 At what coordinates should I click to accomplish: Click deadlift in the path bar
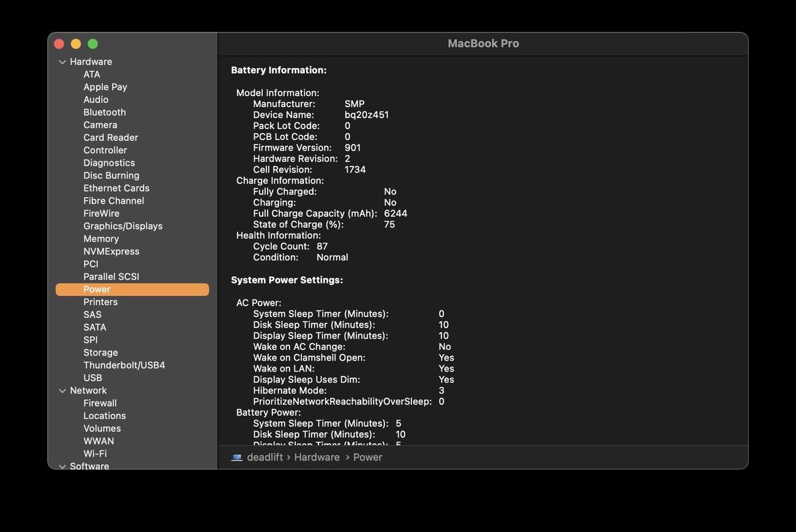click(265, 457)
